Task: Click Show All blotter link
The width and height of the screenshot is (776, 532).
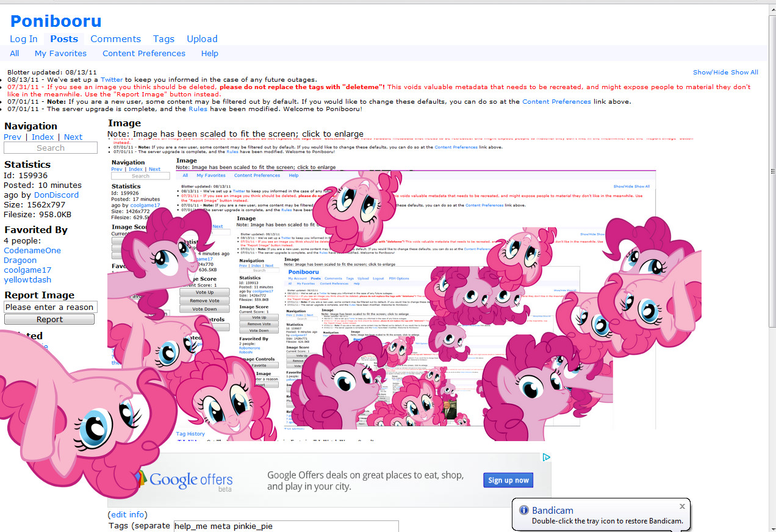Action: [x=744, y=72]
